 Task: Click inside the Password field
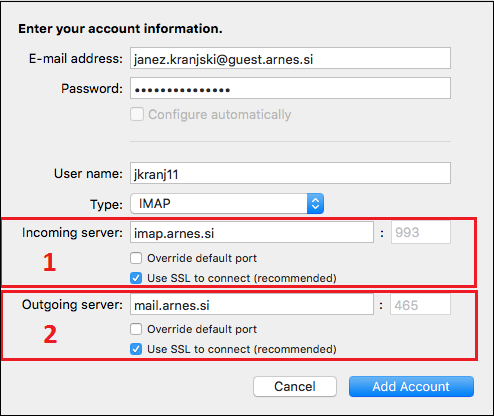point(290,88)
